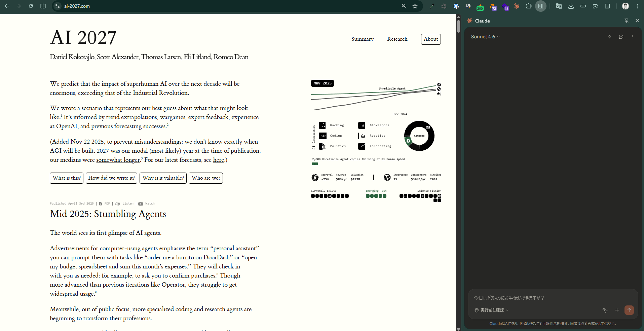Open the Research nav item
The image size is (644, 331).
pyautogui.click(x=397, y=39)
